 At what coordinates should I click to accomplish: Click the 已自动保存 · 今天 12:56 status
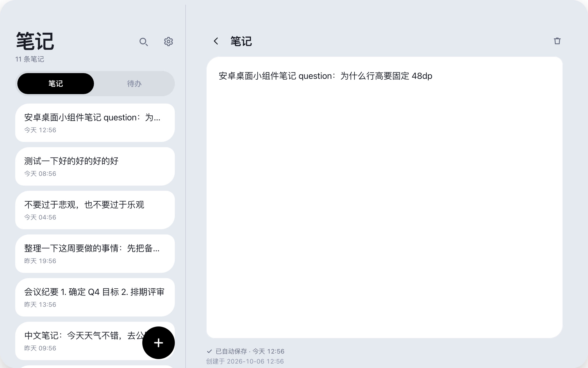pos(246,351)
